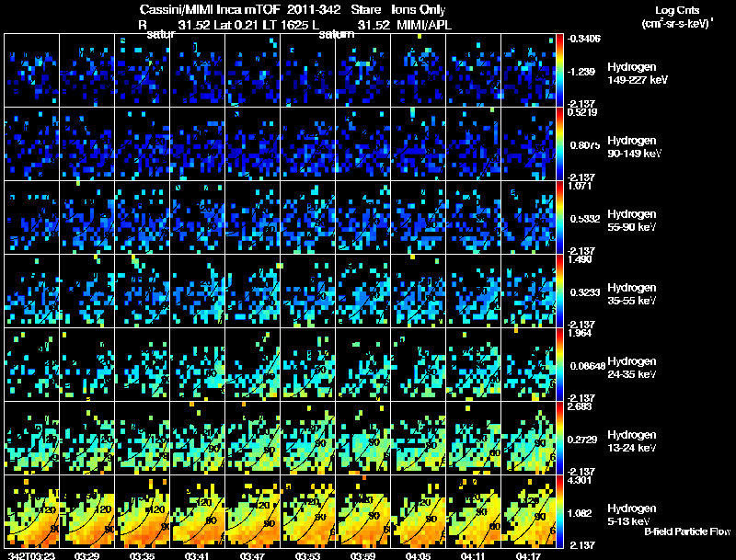Open the 90-149 keV panel at 04:17
This screenshot has width=736, height=560.
point(528,144)
